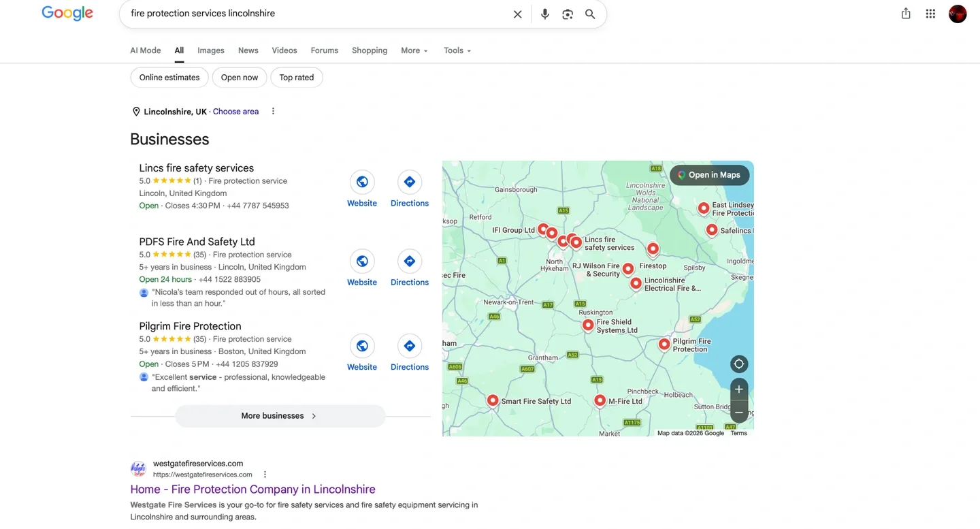Get Directions icon for PDFS Fire And Safety

pos(410,261)
